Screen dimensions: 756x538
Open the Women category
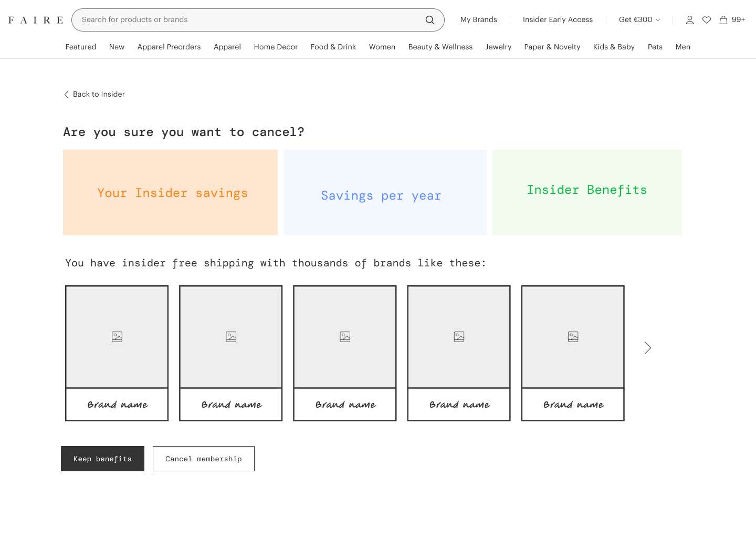pos(382,47)
